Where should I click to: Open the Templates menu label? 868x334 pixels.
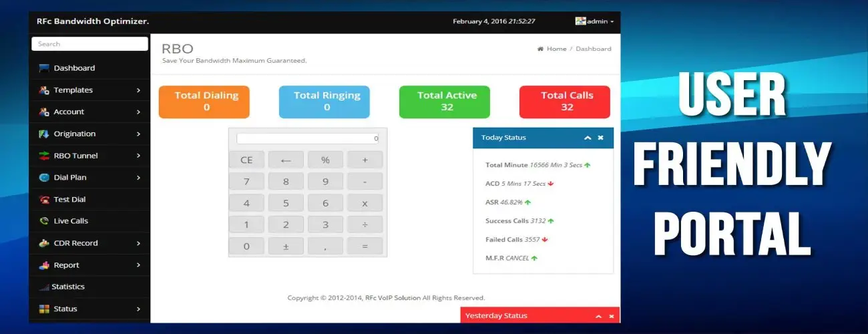[x=73, y=90]
